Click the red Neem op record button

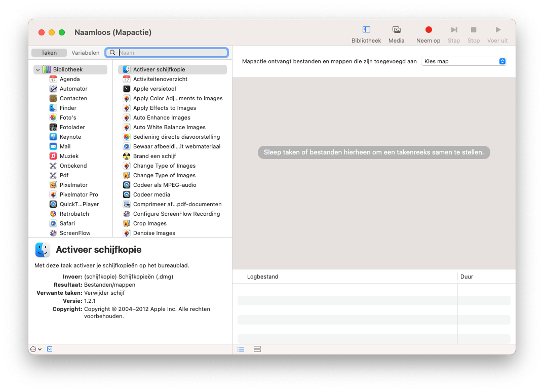click(x=428, y=34)
